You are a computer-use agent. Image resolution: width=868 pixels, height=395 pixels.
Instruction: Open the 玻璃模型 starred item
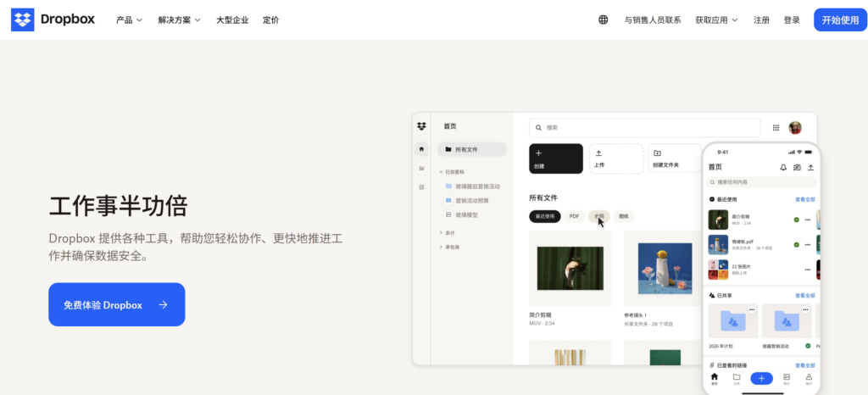461,214
